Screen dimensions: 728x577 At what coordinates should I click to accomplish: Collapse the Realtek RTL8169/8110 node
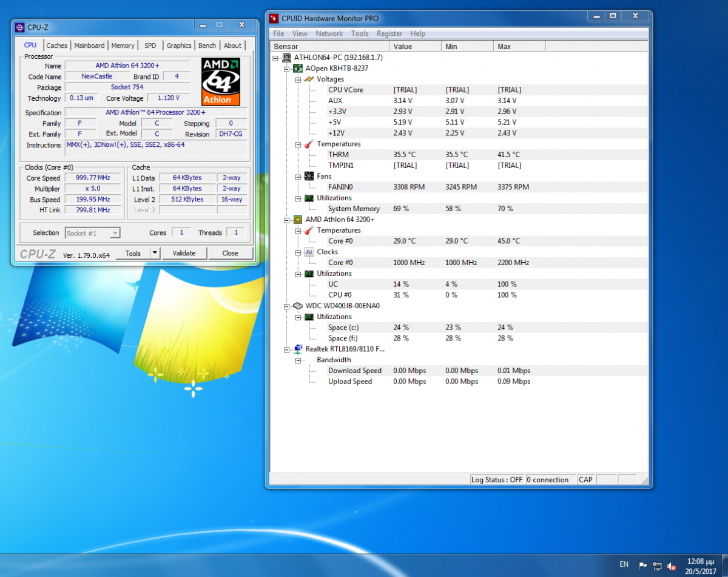coord(287,349)
